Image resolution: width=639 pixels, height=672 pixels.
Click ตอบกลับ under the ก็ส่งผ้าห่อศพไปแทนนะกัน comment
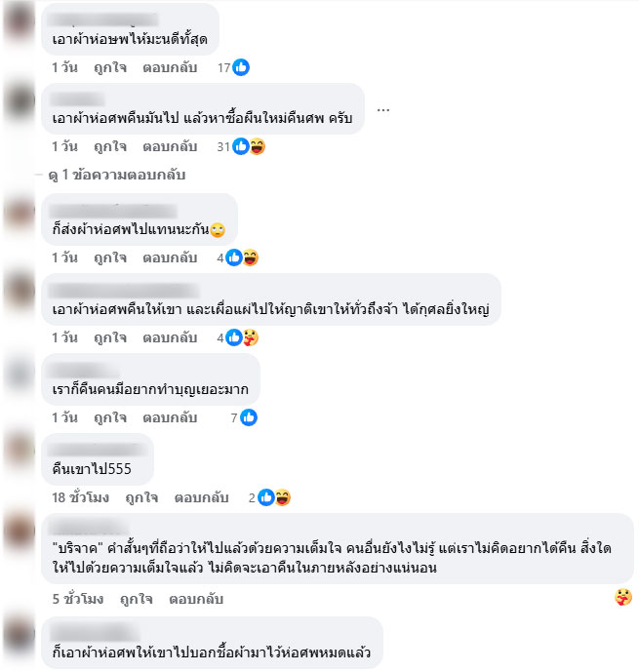(x=170, y=257)
